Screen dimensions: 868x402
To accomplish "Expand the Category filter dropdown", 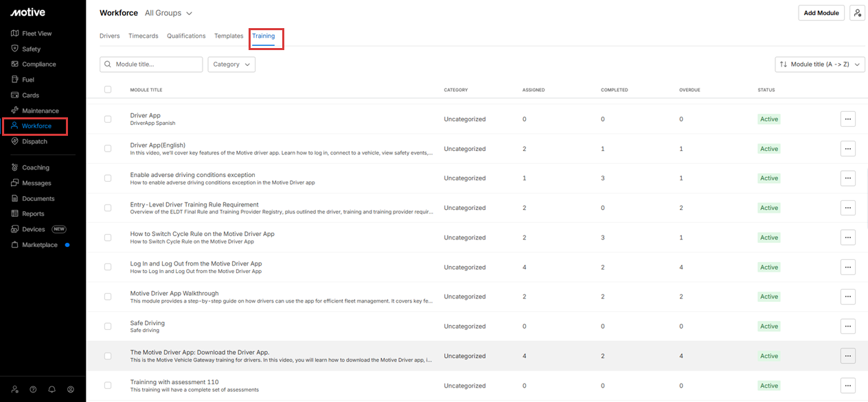I will click(231, 64).
